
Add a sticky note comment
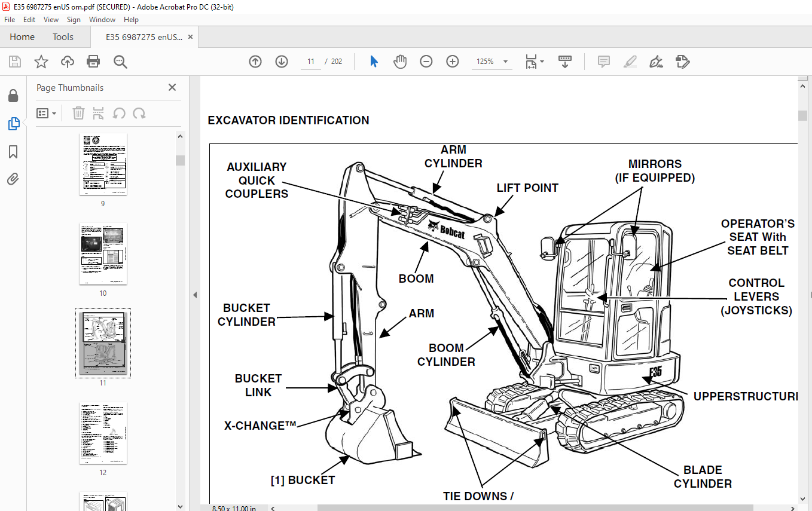coord(604,62)
